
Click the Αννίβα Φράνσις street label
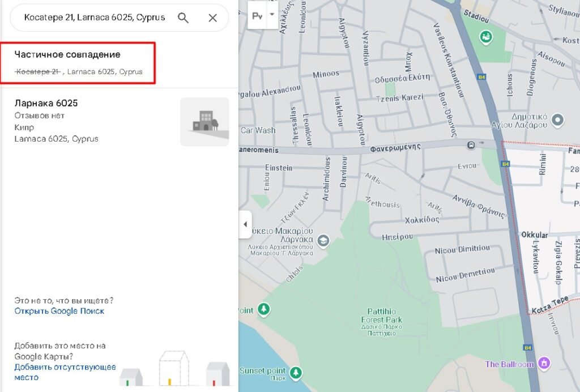(479, 206)
